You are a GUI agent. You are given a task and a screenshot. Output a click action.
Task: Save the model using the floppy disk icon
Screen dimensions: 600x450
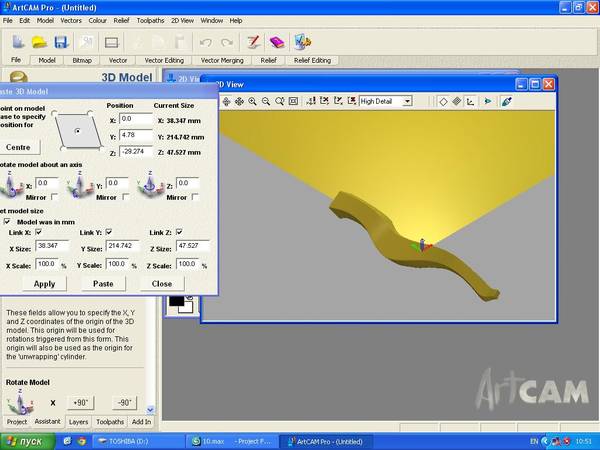61,42
